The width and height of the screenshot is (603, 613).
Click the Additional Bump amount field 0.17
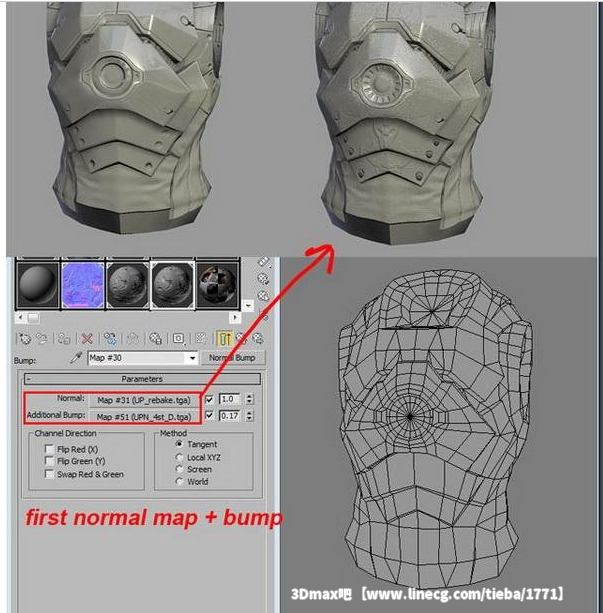230,415
